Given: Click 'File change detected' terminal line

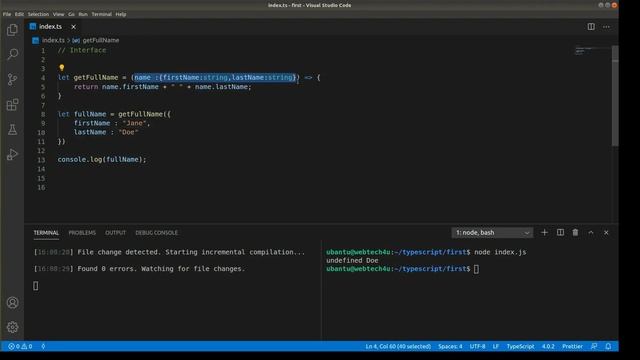Looking at the screenshot, I should tap(169, 252).
